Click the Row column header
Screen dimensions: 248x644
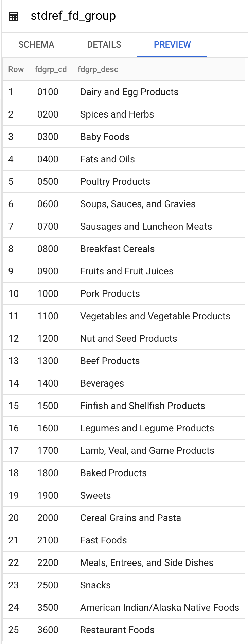[16, 69]
